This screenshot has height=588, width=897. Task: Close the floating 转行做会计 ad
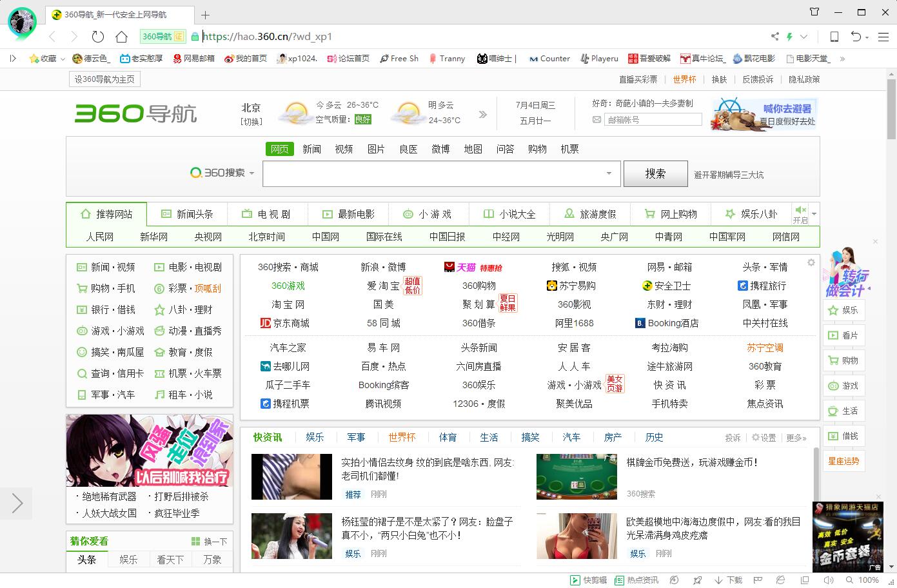[x=875, y=242]
